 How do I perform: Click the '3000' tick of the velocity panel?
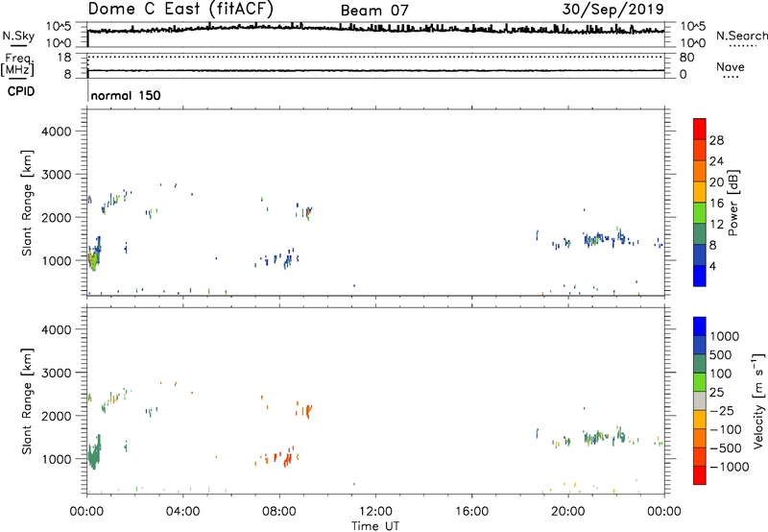tap(57, 373)
